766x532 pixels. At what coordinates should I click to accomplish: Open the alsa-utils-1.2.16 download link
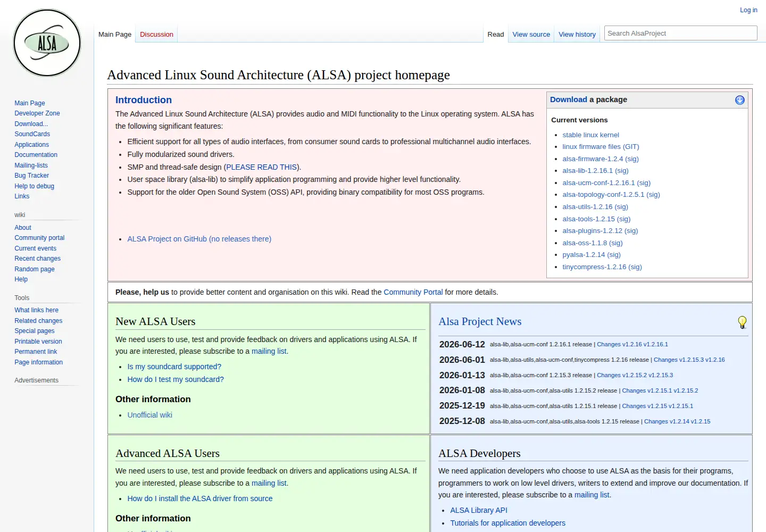[587, 207]
